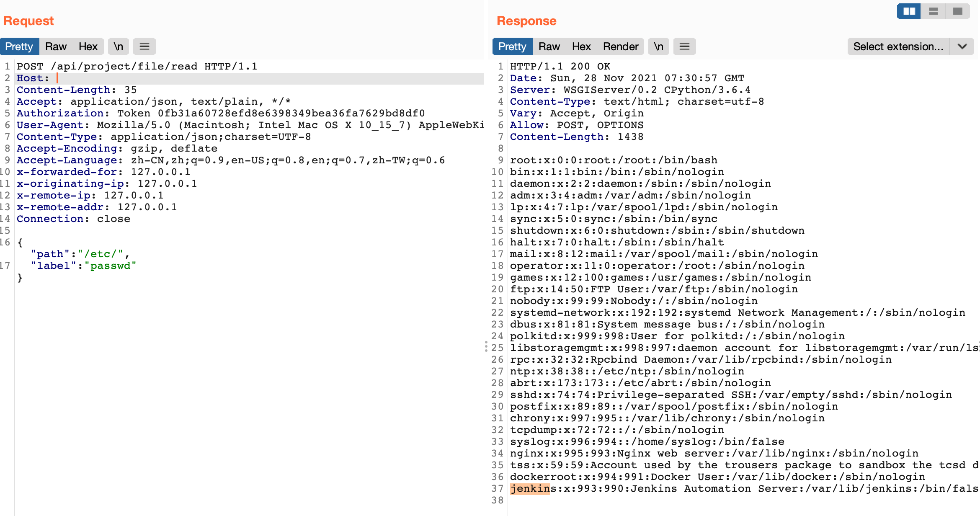This screenshot has height=516, width=980.
Task: Switch Response view to Render tab
Action: coord(620,46)
